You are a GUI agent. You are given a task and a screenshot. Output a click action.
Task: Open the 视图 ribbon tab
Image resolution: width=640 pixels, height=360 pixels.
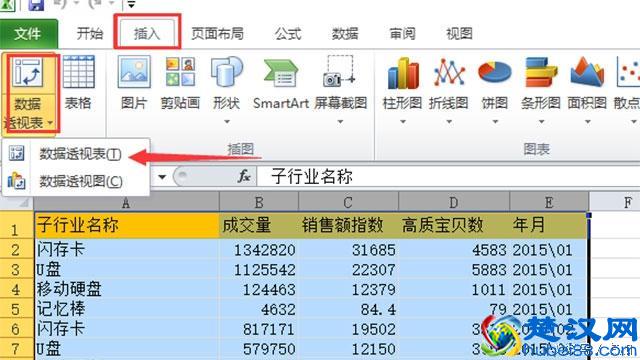click(x=459, y=33)
